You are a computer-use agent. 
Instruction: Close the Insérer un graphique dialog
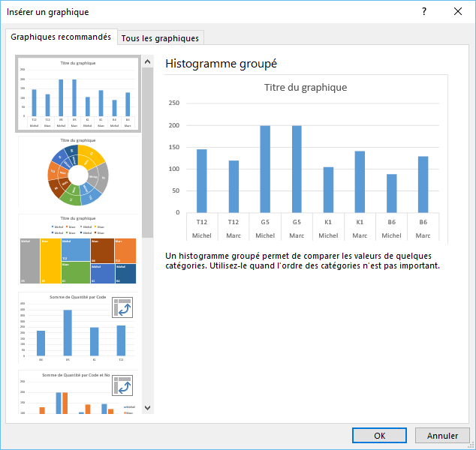(458, 11)
